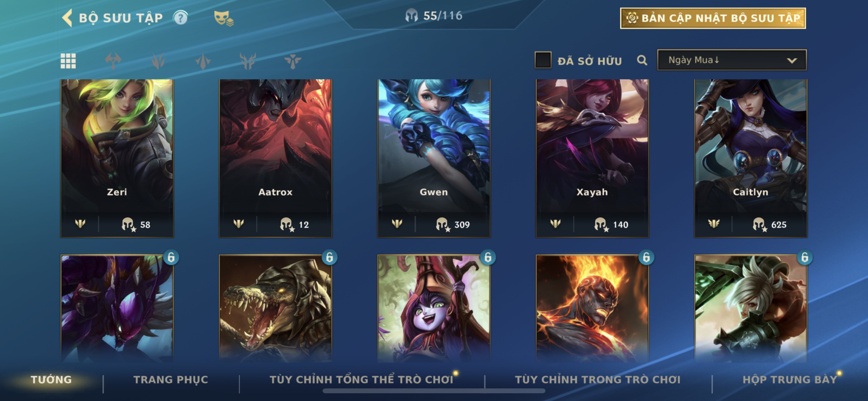Open the TÙY CHỈNH TỔNG THỂ TRÒ CHƠI tab
Image resolution: width=868 pixels, height=401 pixels.
click(x=361, y=379)
